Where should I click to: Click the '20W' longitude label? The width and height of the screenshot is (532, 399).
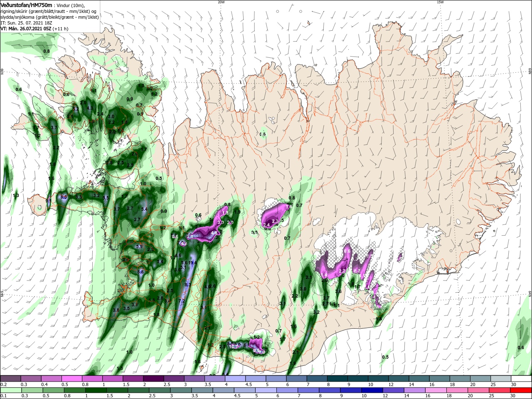222,2
